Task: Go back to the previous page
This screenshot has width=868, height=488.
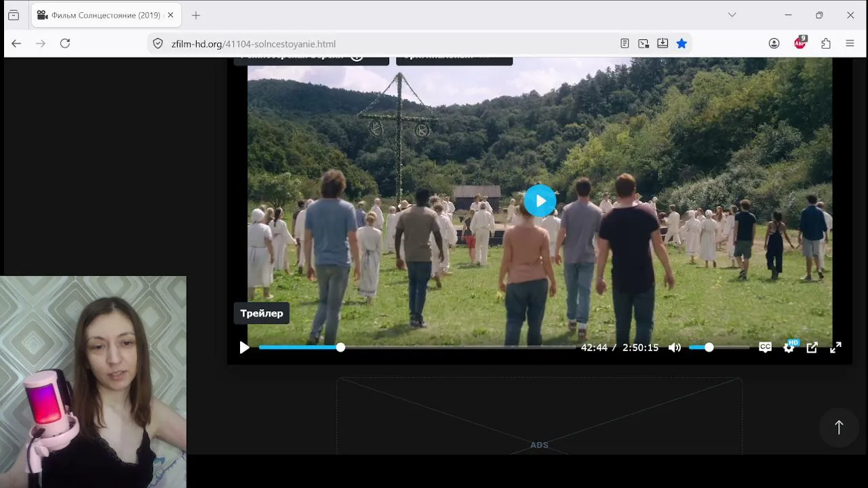Action: pyautogui.click(x=16, y=43)
